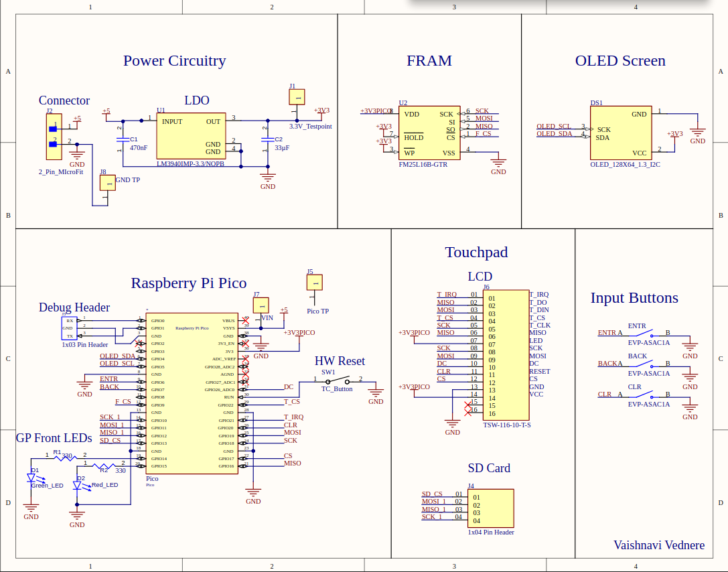Viewport: 728px width, 572px height.
Task: Click the OLED_128X64_1.3_I2C part name text
Action: 625,164
